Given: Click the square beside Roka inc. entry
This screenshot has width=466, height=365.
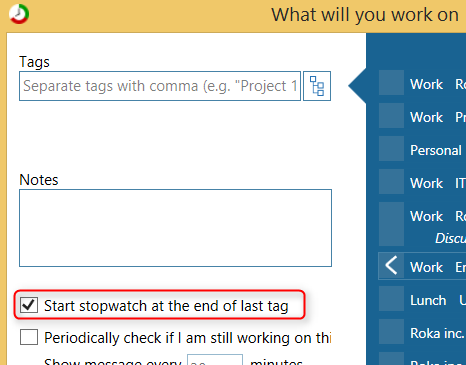Looking at the screenshot, I should click(391, 331).
